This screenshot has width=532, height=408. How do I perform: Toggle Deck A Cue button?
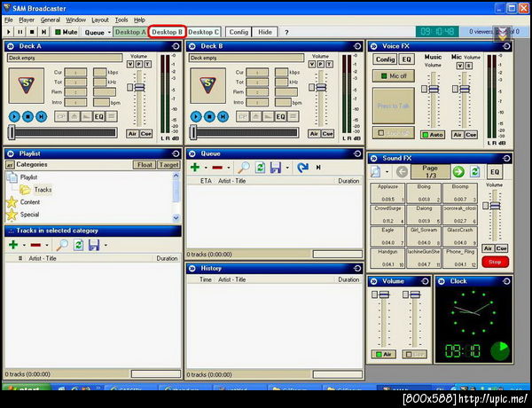(x=146, y=134)
